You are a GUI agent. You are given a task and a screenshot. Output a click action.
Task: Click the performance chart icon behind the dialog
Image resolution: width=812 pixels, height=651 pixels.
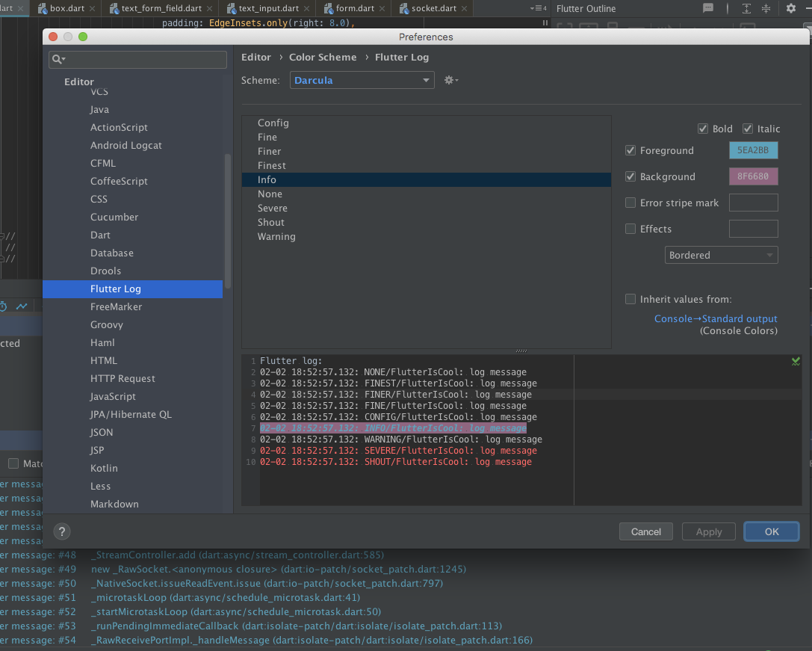click(x=21, y=306)
